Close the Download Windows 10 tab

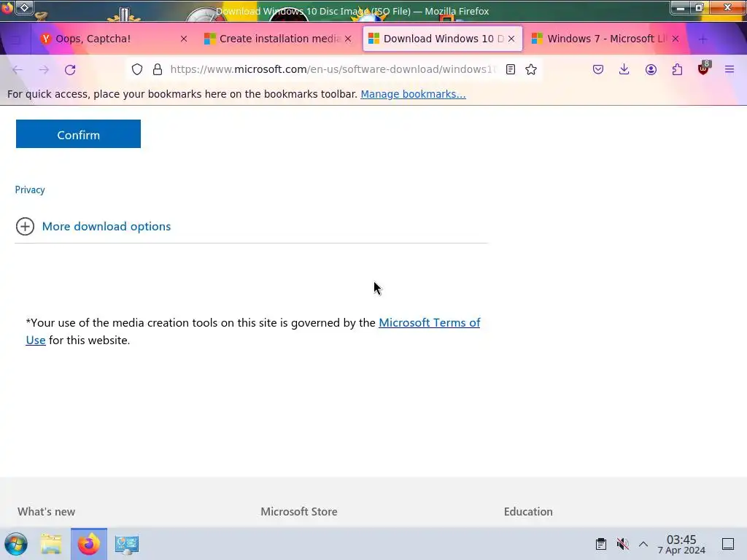[511, 39]
